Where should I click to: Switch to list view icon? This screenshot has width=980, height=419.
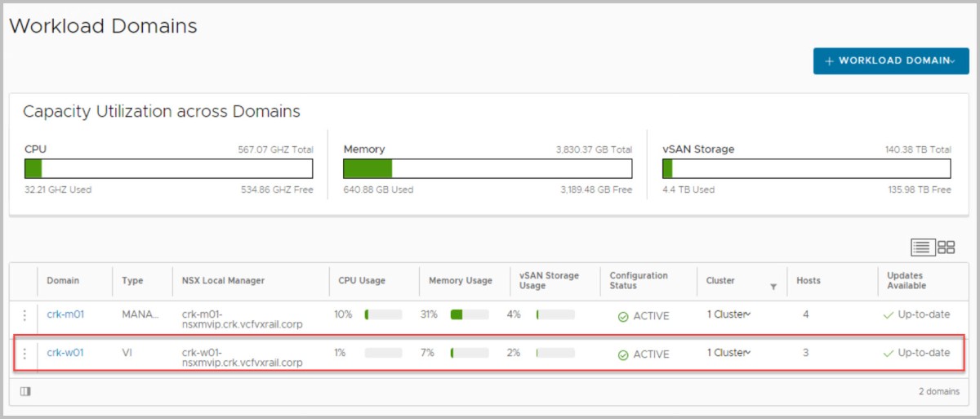[922, 247]
